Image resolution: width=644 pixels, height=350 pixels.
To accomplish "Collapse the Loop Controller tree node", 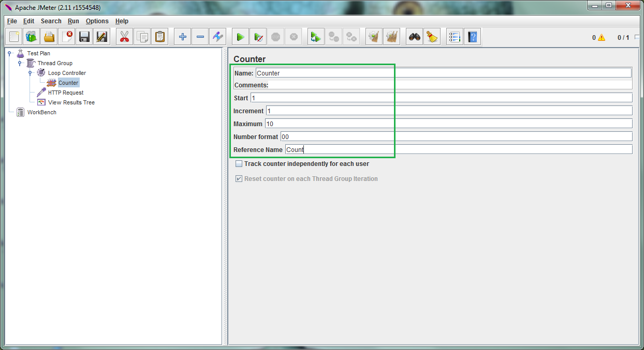I will (31, 72).
